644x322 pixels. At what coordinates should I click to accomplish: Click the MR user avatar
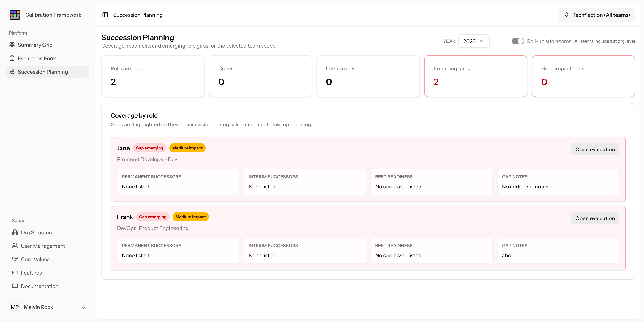coord(15,307)
